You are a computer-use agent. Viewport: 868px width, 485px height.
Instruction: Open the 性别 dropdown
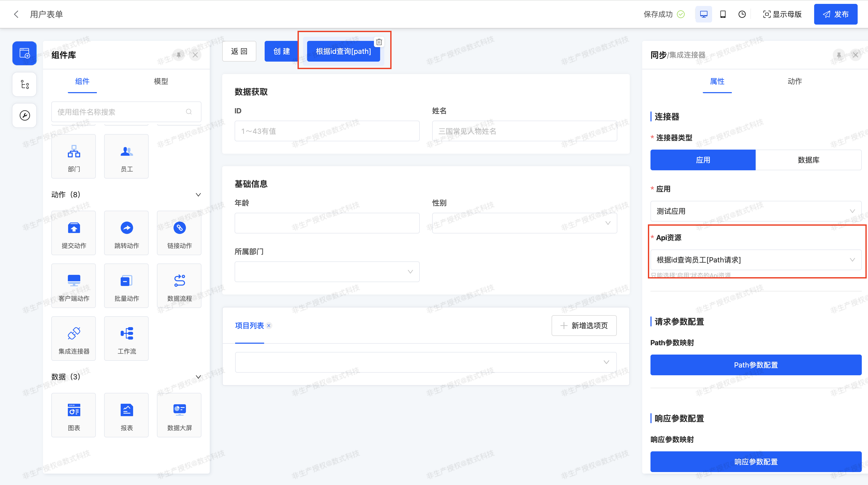[525, 223]
